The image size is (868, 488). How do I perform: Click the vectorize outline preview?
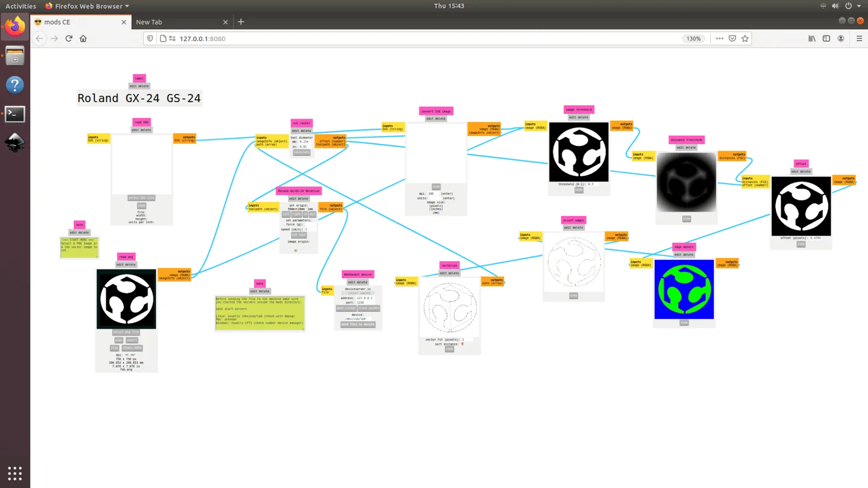450,307
